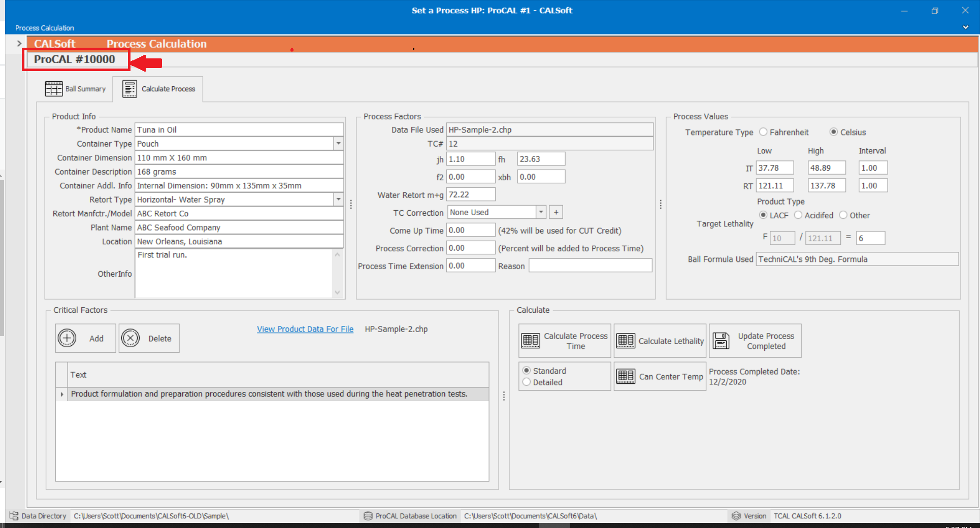980x528 pixels.
Task: Click the Target Lethality result field
Action: (871, 238)
